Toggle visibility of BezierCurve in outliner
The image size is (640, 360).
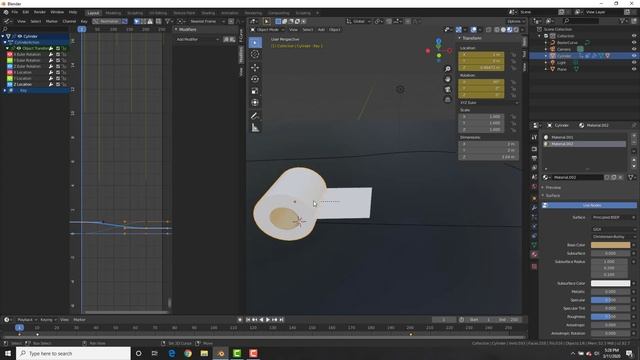634,42
